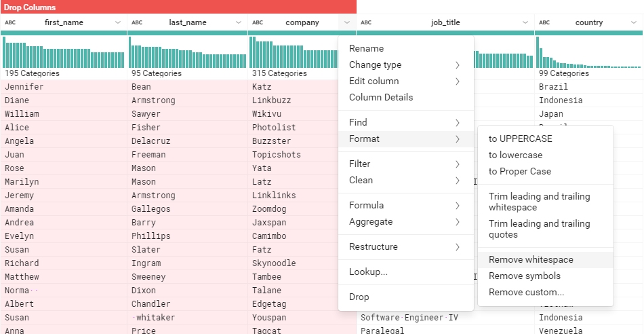Open the Lookup... menu entry
Screen dimensions: 644x334
[x=368, y=272]
